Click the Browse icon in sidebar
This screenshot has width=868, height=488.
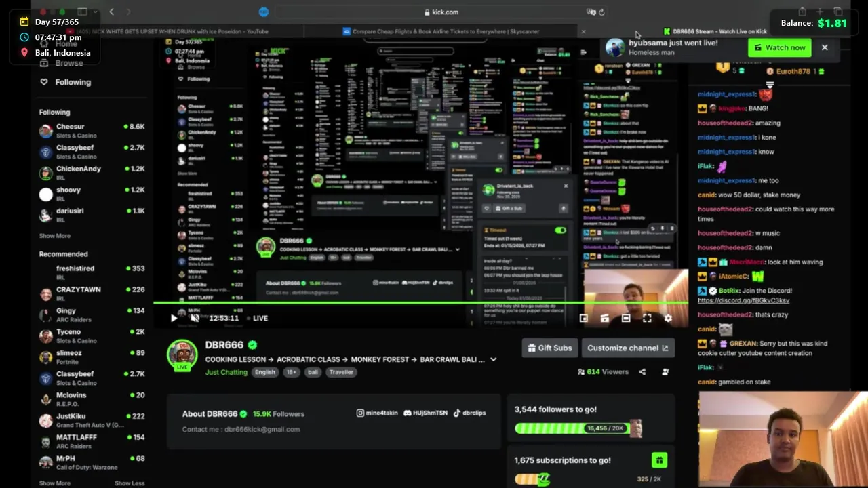click(x=44, y=63)
